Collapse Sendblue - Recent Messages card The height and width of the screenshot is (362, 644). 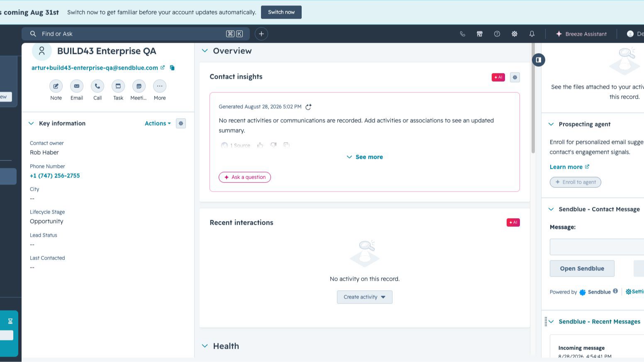point(551,322)
